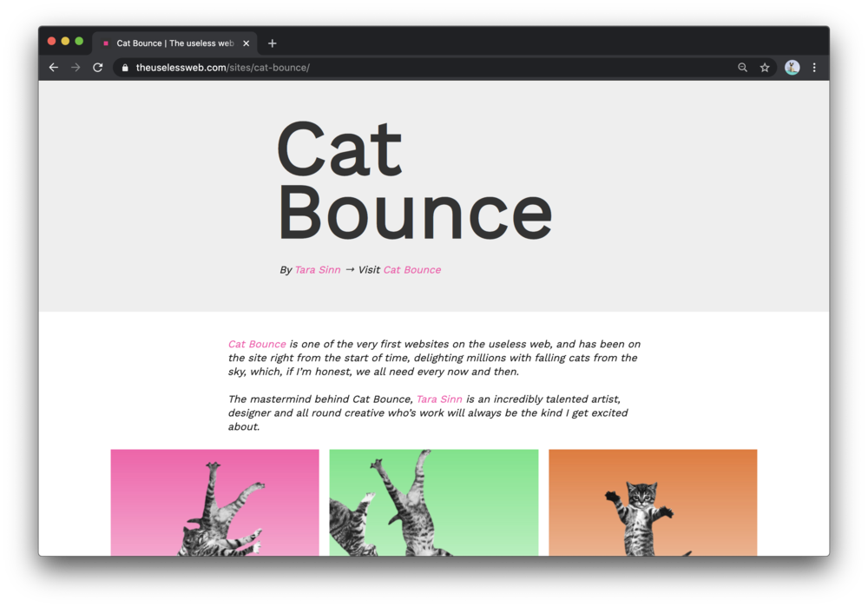Click the green fullscreen window button
Screen dimensions: 868x607
[79, 41]
